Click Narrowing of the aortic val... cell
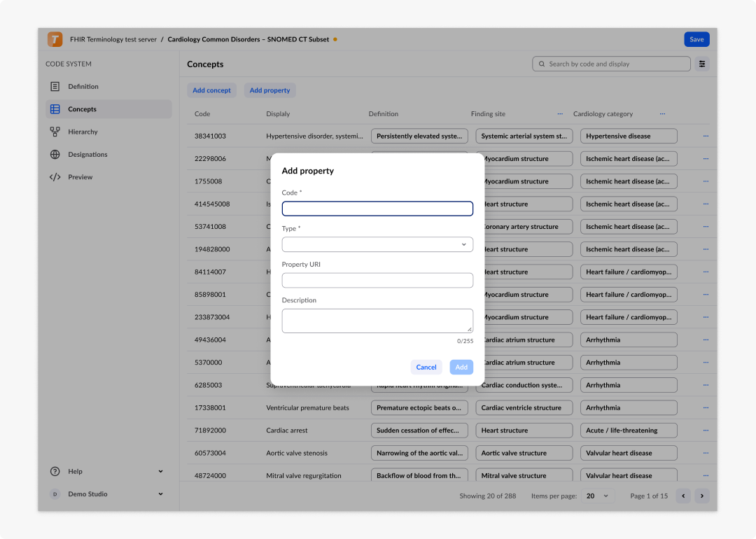This screenshot has width=756, height=539. click(x=419, y=453)
